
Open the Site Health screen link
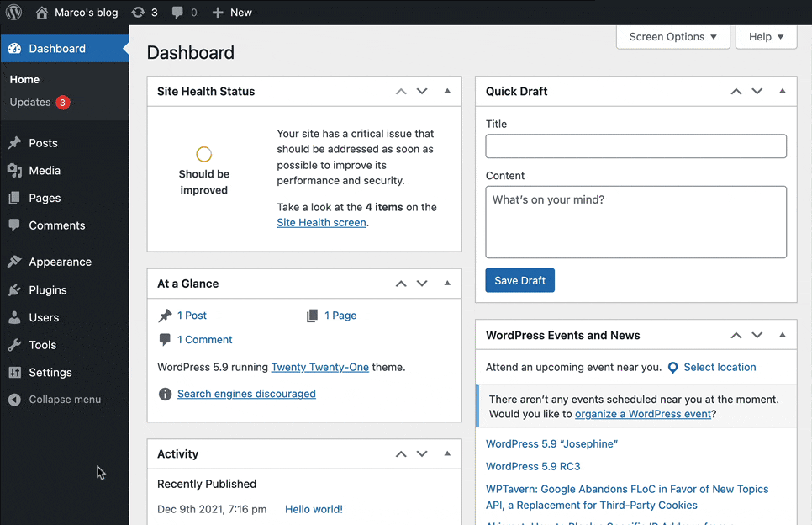pos(321,223)
